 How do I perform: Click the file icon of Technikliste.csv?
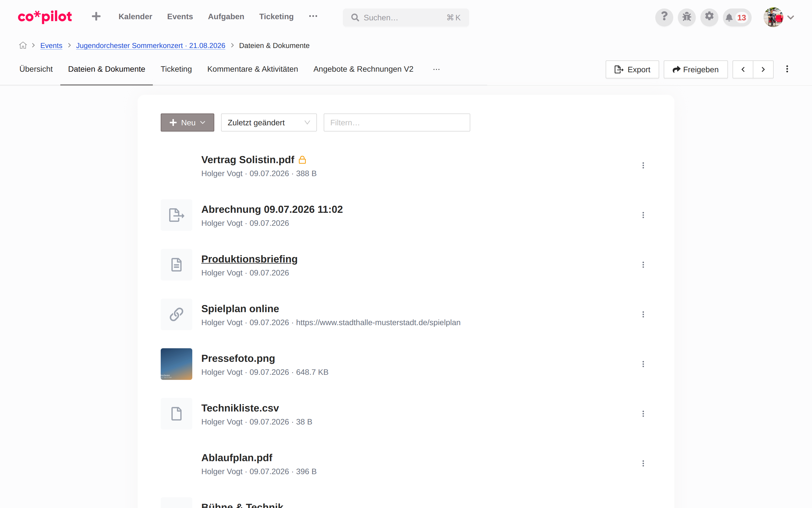[176, 413]
